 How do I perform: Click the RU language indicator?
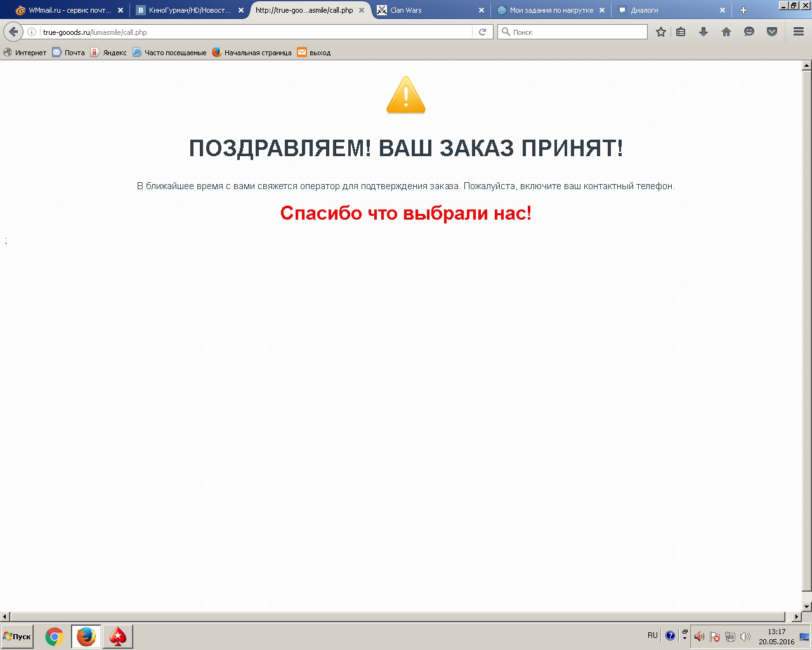coord(653,635)
